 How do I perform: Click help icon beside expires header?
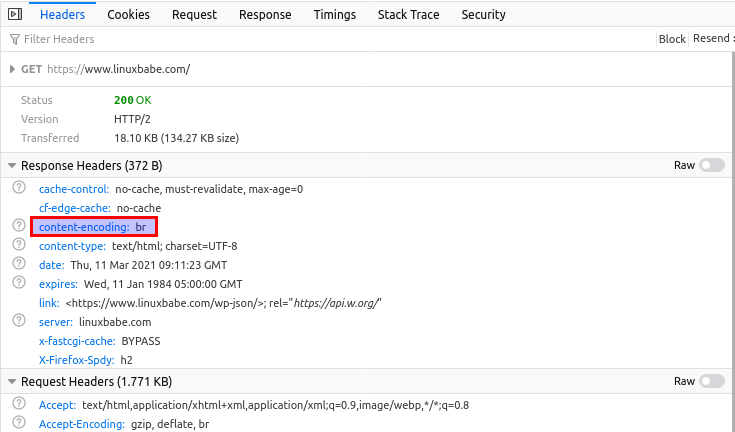pyautogui.click(x=18, y=283)
